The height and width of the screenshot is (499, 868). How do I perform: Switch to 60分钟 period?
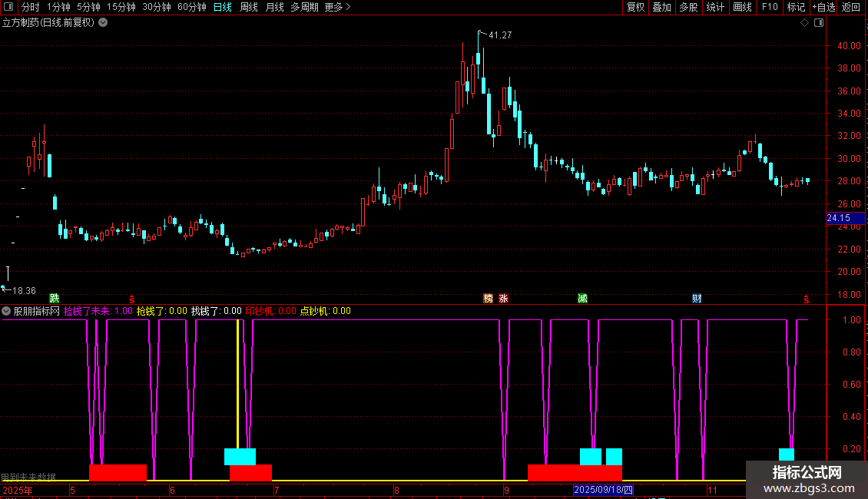point(192,7)
